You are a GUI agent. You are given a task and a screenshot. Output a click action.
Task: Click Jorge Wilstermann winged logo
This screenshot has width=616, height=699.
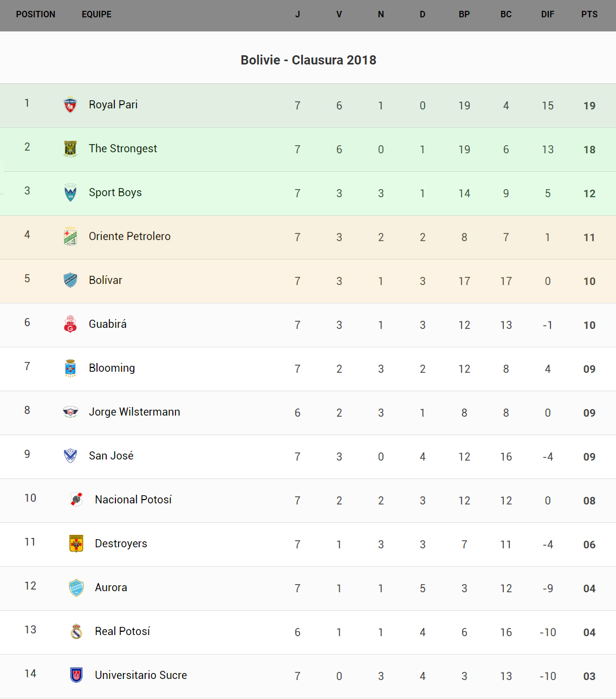pos(70,412)
